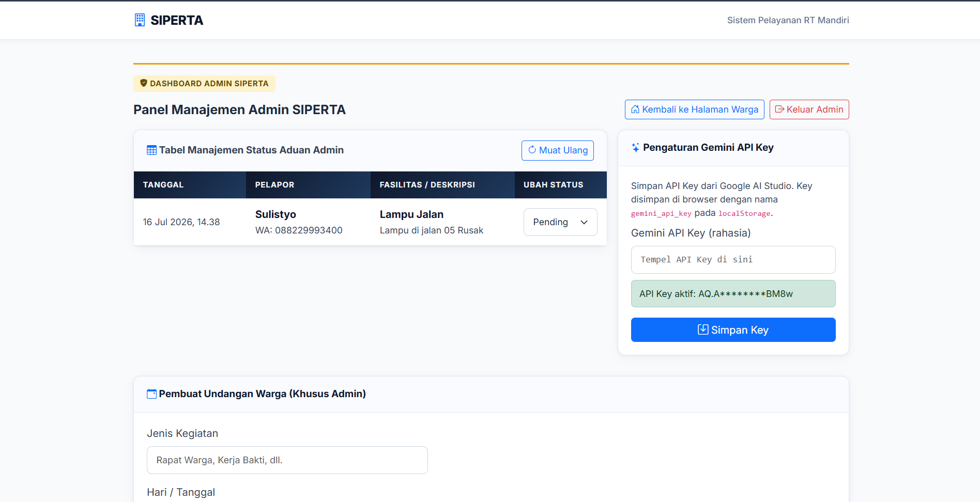The height and width of the screenshot is (502, 980).
Task: Click the house icon in Kembali button
Action: (635, 109)
